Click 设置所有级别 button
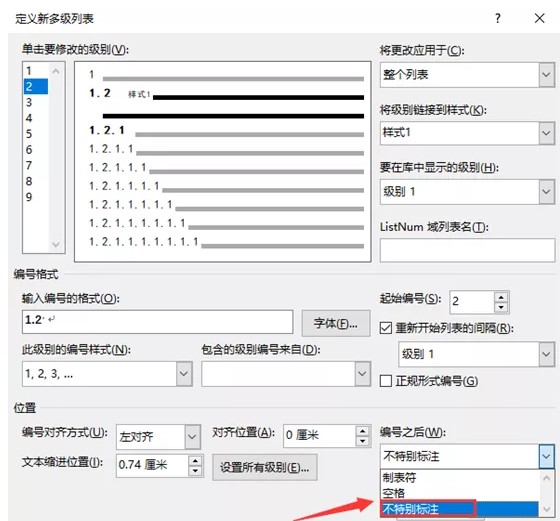 [x=265, y=467]
